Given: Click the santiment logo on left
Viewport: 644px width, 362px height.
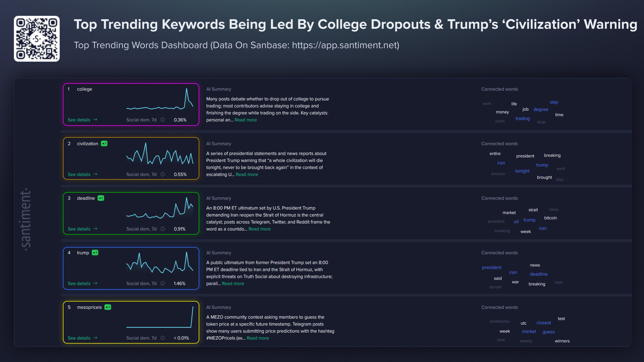Looking at the screenshot, I should point(26,219).
